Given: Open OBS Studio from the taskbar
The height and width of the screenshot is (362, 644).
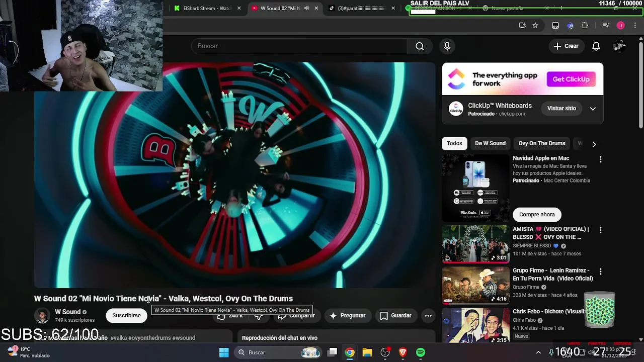Looking at the screenshot, I should pos(385,352).
